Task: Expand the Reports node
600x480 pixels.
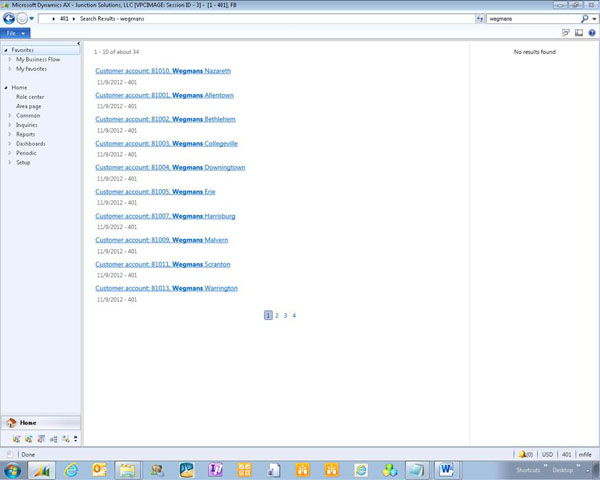Action: click(10, 134)
